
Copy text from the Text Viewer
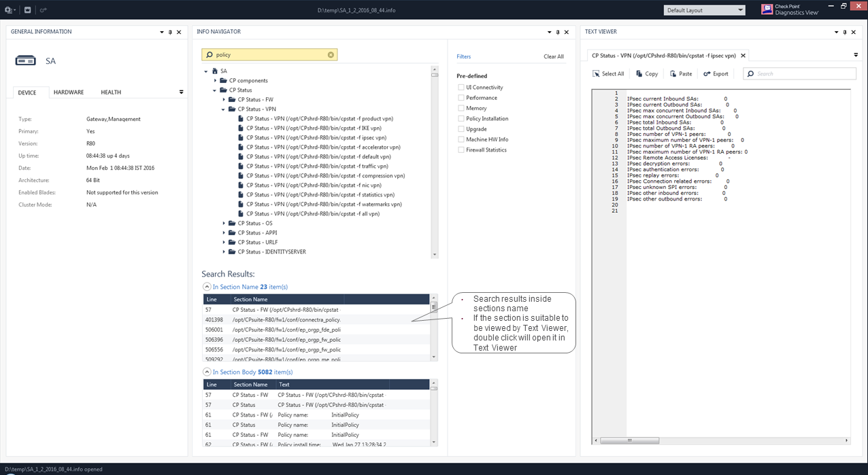[x=646, y=73]
